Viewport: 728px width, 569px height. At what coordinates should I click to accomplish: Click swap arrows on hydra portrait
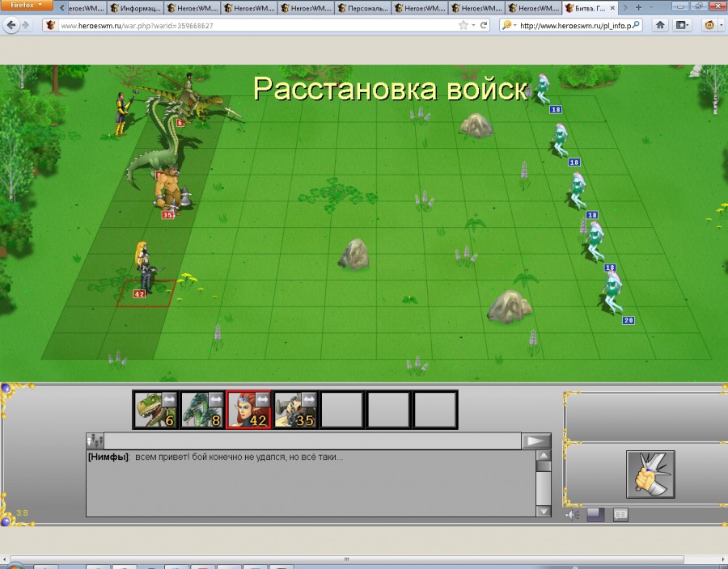(x=215, y=400)
